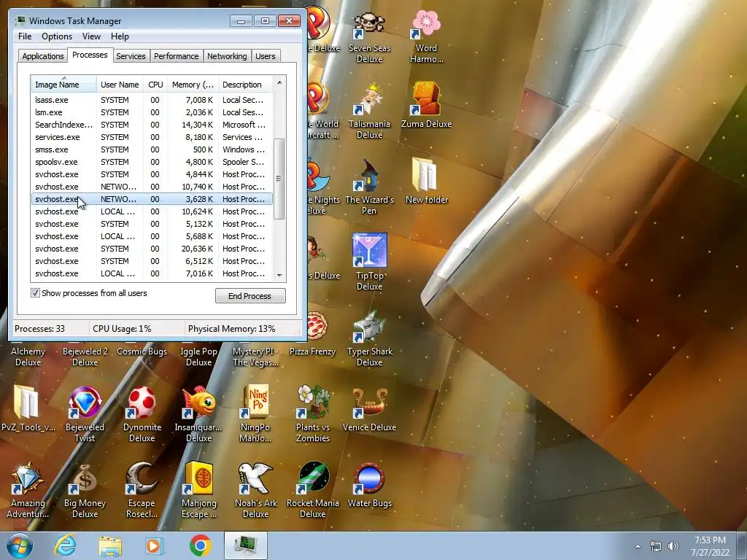
Task: Select the lsass.exe process row
Action: [x=152, y=100]
